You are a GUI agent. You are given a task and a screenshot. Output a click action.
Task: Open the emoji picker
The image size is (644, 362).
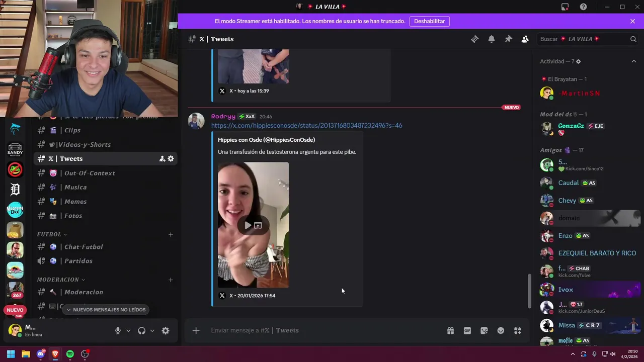501,330
